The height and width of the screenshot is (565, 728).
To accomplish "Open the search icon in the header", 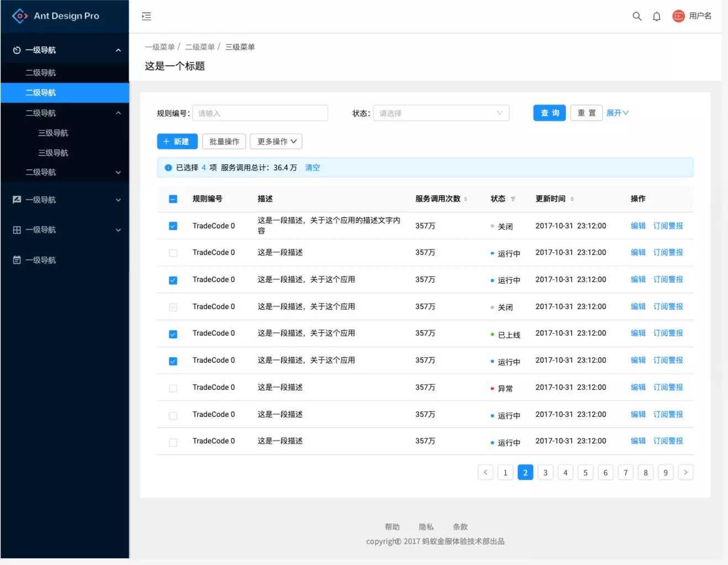I will pos(636,16).
